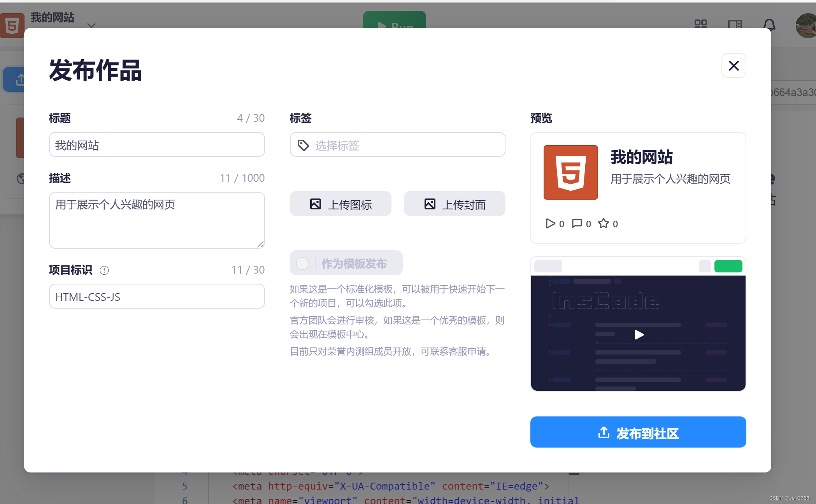Click the 描述 description textarea

coord(156,220)
